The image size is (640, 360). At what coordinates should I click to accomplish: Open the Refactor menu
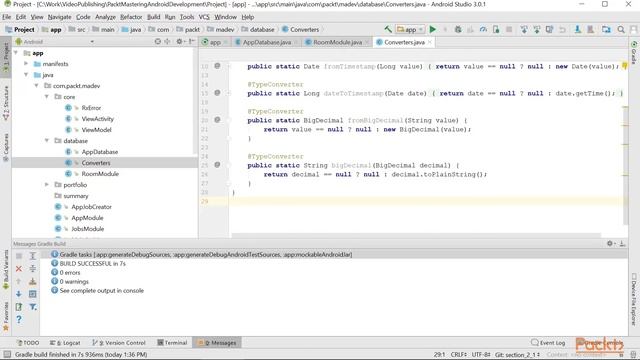tap(131, 17)
